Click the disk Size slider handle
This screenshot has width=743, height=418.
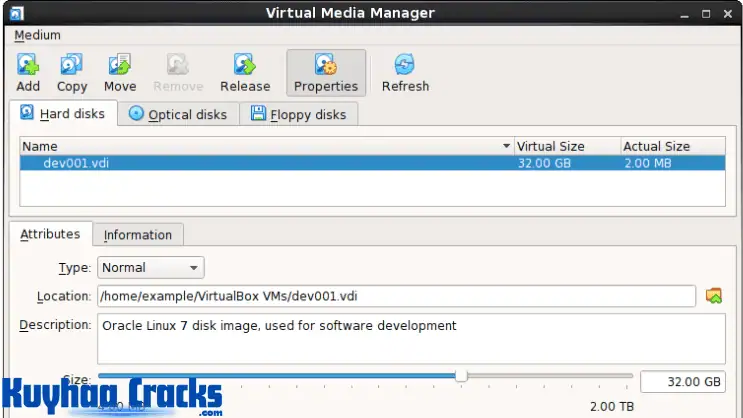(461, 376)
